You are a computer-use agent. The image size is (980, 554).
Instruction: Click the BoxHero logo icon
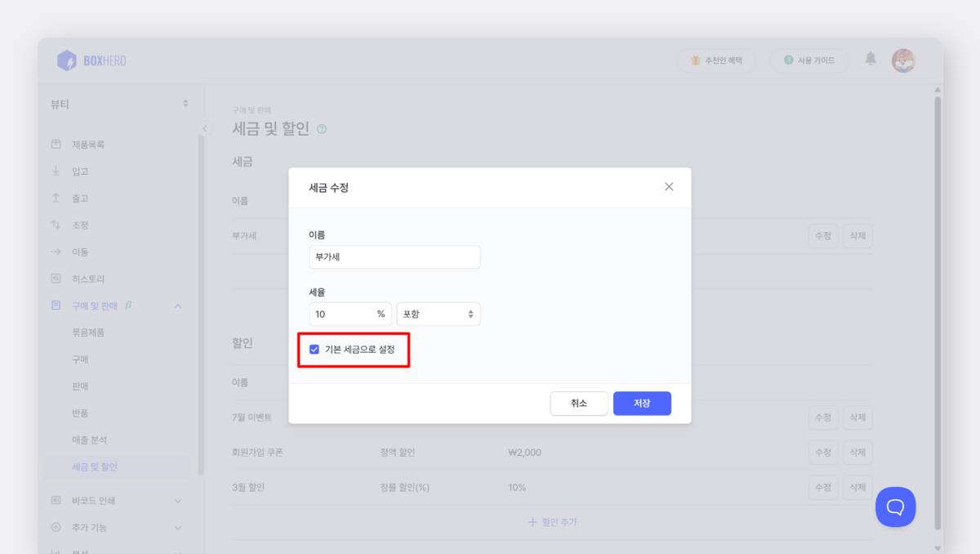click(x=68, y=60)
